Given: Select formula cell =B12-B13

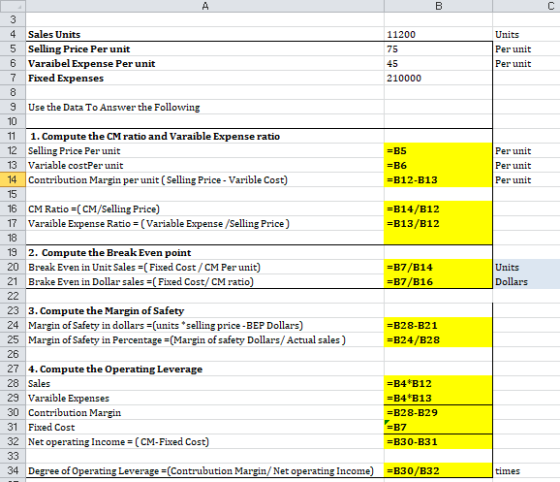Looking at the screenshot, I should click(439, 180).
